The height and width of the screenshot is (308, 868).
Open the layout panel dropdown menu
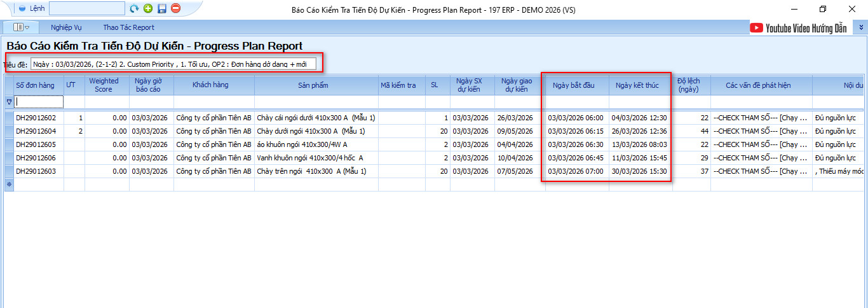coord(22,27)
